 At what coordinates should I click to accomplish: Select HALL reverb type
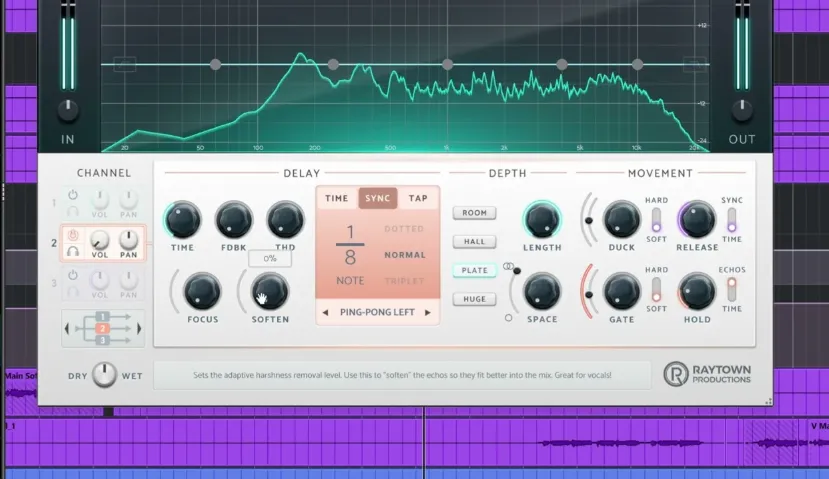tap(474, 242)
